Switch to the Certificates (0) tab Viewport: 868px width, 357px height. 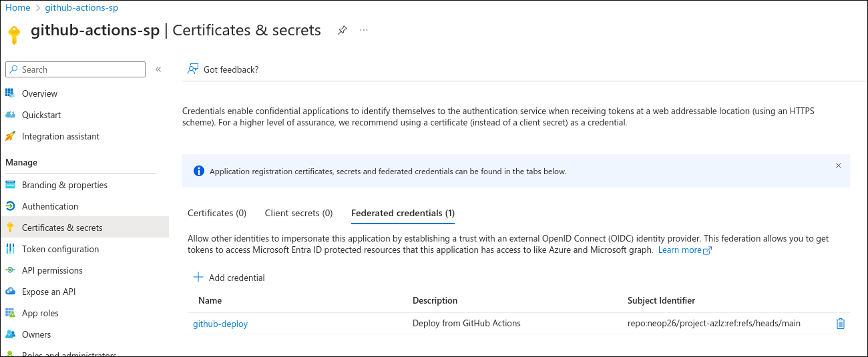217,213
